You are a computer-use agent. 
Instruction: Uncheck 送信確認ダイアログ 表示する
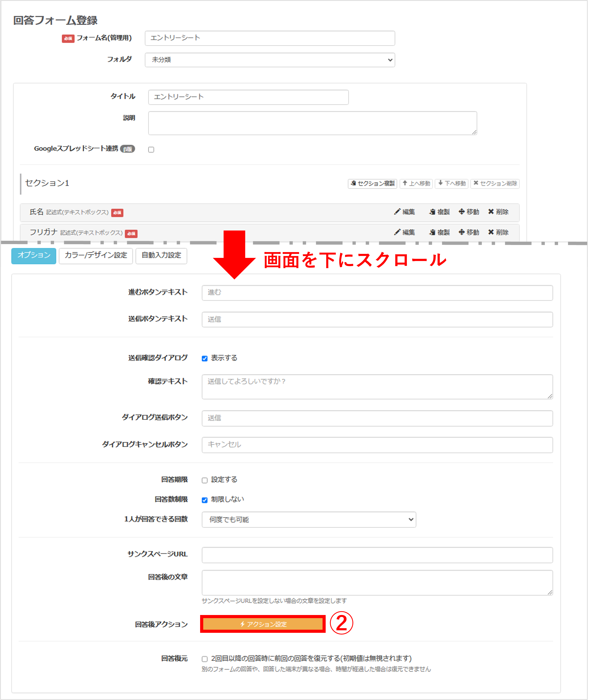pyautogui.click(x=205, y=358)
